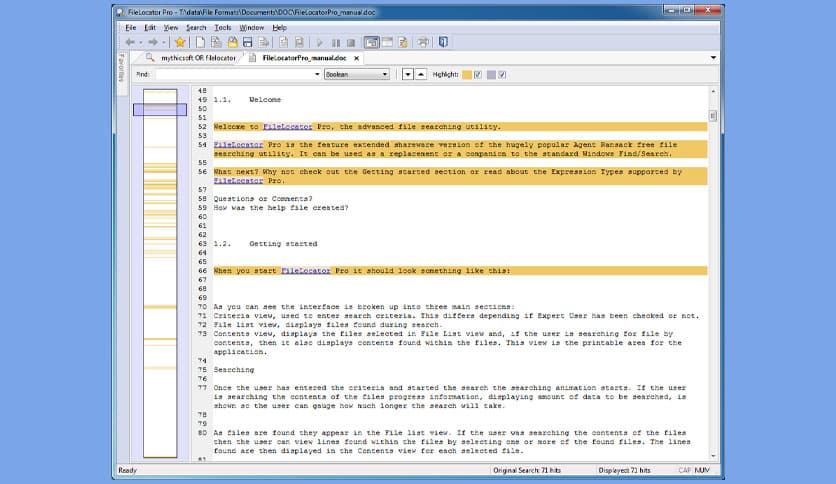
Task: Click the copy documents toolbar icon
Action: pyautogui.click(x=216, y=42)
